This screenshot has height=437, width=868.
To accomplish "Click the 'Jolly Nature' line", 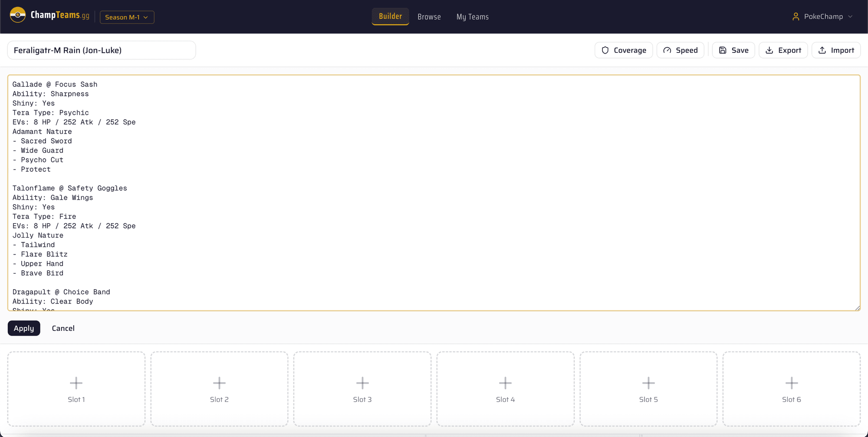I will tap(38, 235).
